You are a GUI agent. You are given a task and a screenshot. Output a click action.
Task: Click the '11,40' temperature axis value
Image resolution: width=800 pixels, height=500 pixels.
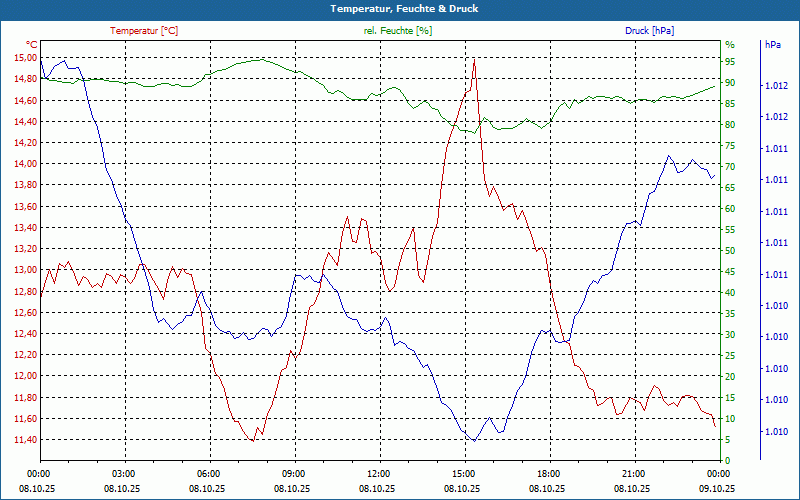pyautogui.click(x=26, y=440)
